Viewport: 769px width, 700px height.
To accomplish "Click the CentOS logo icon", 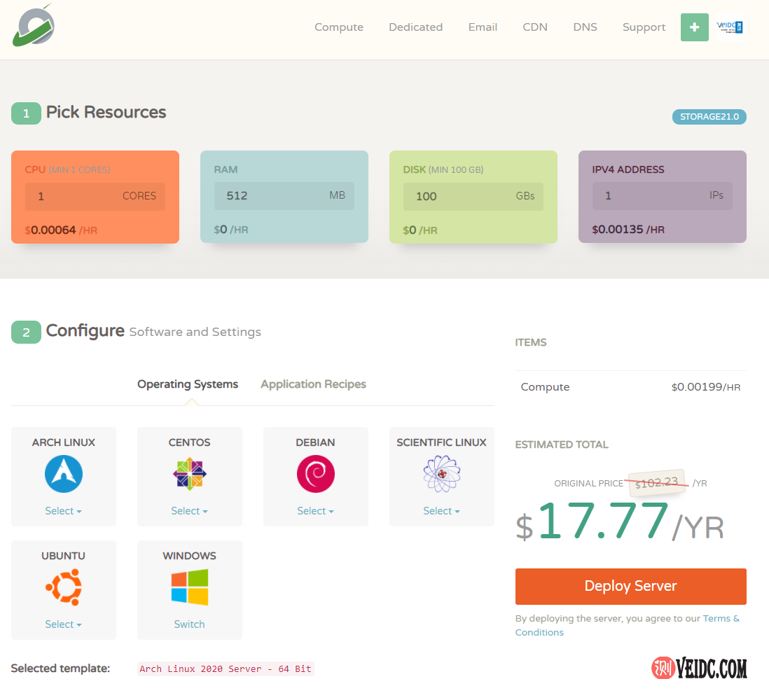I will click(x=190, y=474).
